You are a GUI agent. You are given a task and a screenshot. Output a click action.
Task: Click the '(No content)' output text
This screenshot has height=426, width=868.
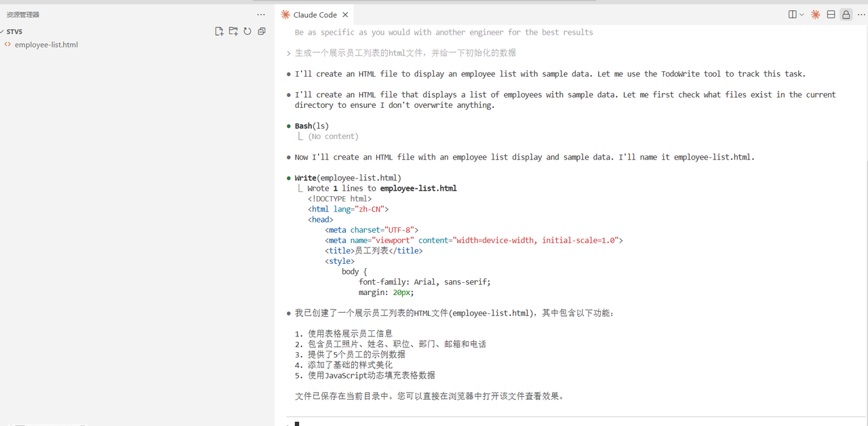333,136
